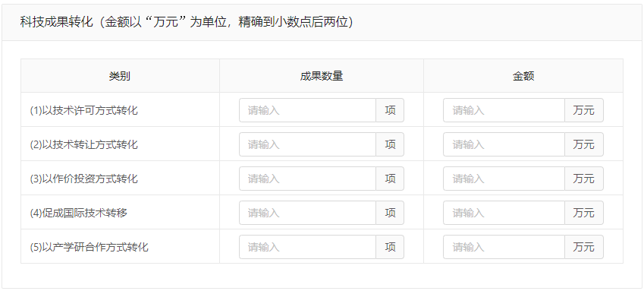Click the 金额 column header
This screenshot has width=644, height=291.
(x=523, y=76)
